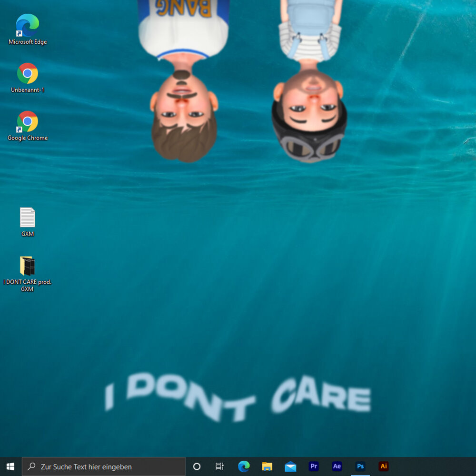
Task: Launch Adobe After Effects from the taskbar
Action: tap(337, 466)
